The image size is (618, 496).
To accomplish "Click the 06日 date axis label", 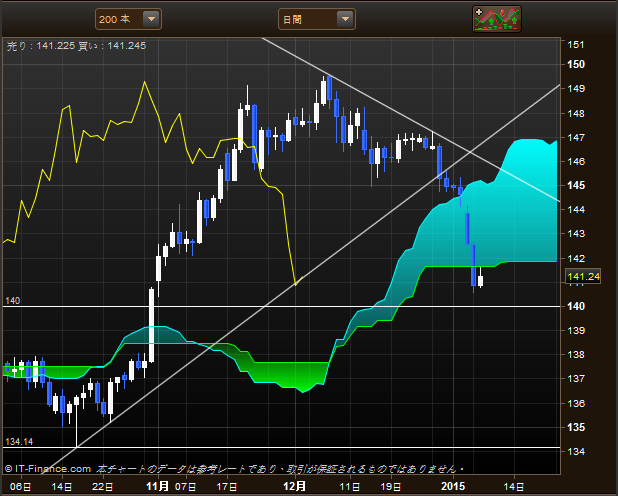I will [x=20, y=487].
